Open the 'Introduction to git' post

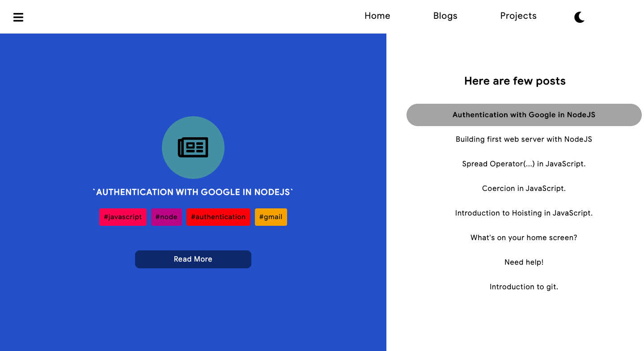click(x=524, y=287)
